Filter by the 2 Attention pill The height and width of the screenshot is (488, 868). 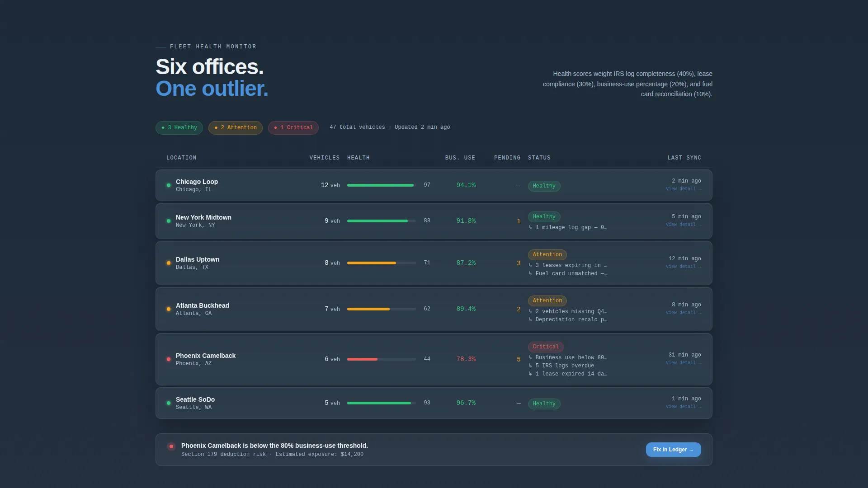pyautogui.click(x=236, y=128)
